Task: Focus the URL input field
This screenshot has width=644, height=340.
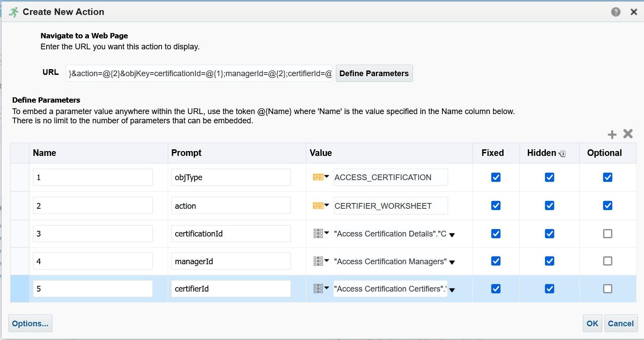Action: pyautogui.click(x=199, y=74)
